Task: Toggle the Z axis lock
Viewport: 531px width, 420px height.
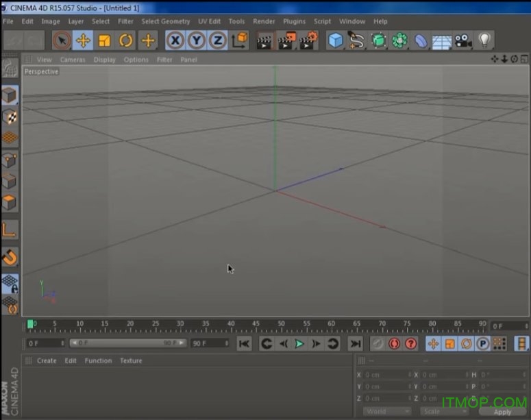Action: click(218, 40)
